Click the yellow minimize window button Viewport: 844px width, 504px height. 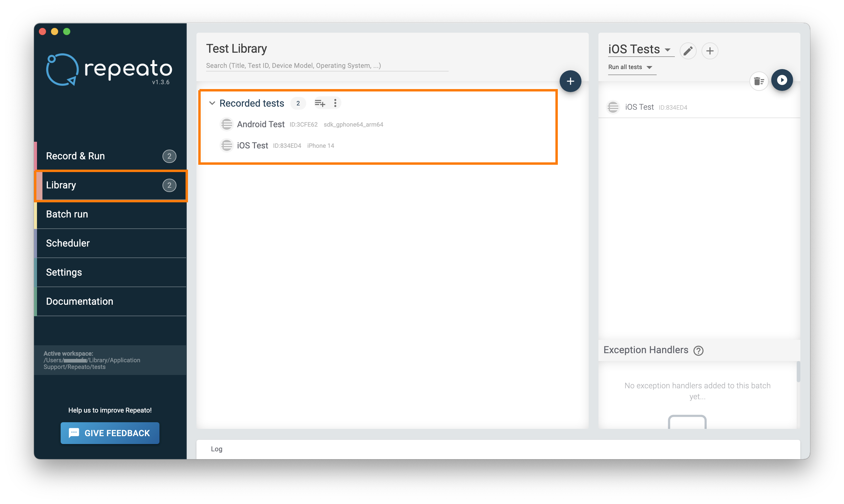tap(54, 31)
